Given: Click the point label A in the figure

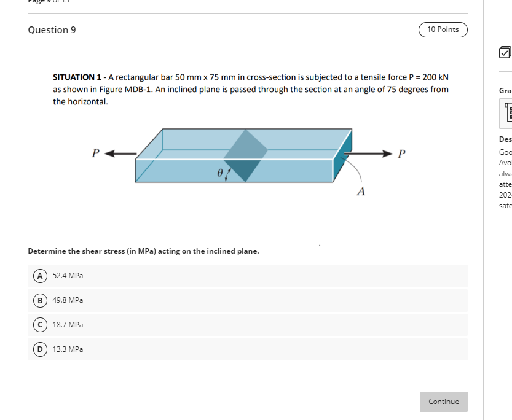Looking at the screenshot, I should tap(360, 192).
